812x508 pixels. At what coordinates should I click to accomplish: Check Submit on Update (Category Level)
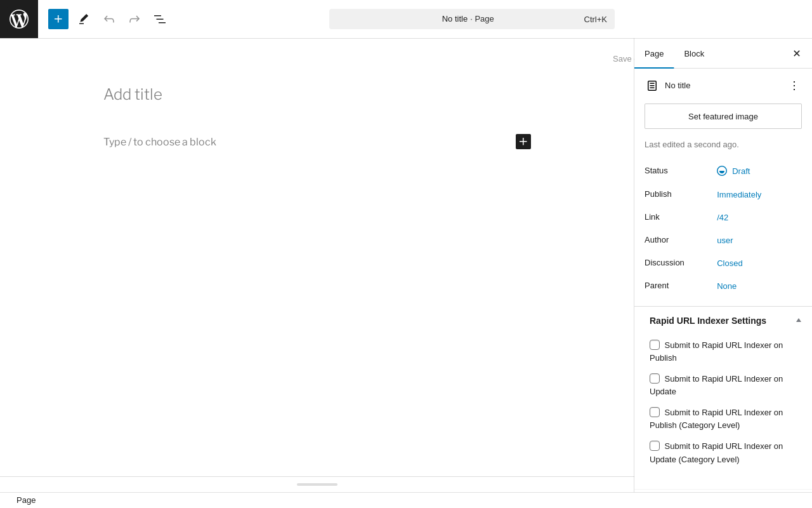pyautogui.click(x=655, y=446)
